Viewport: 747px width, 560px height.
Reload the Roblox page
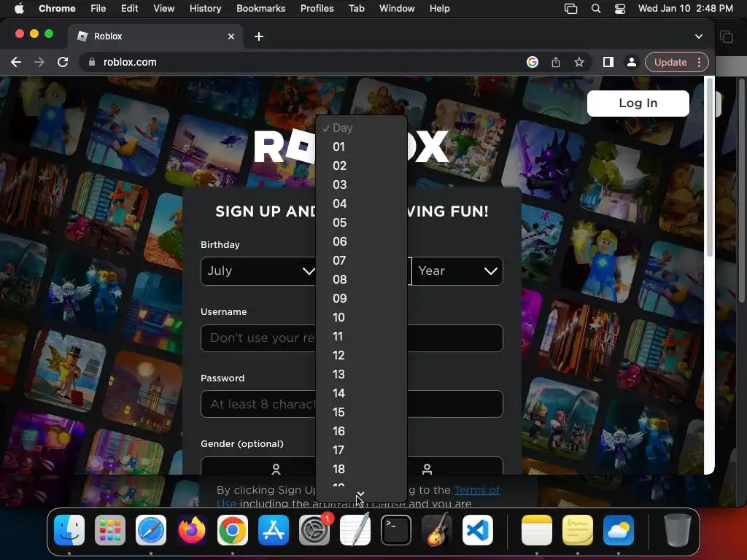click(x=63, y=63)
